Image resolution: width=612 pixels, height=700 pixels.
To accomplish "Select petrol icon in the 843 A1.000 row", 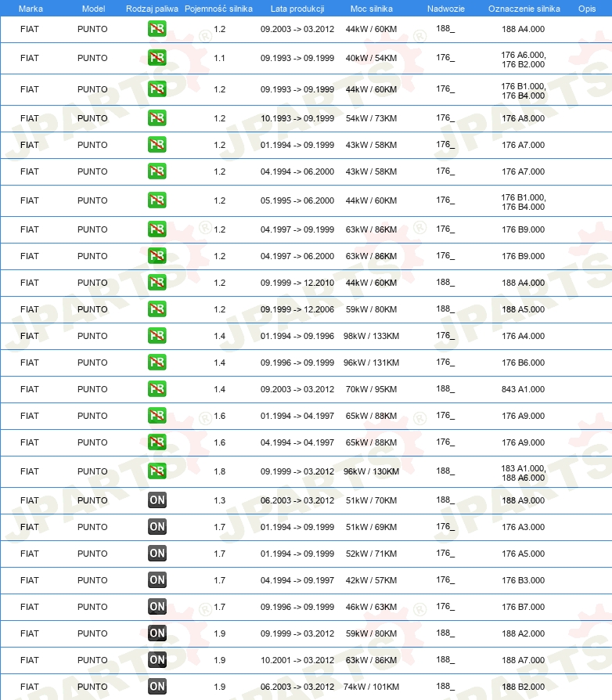I will 157,389.
